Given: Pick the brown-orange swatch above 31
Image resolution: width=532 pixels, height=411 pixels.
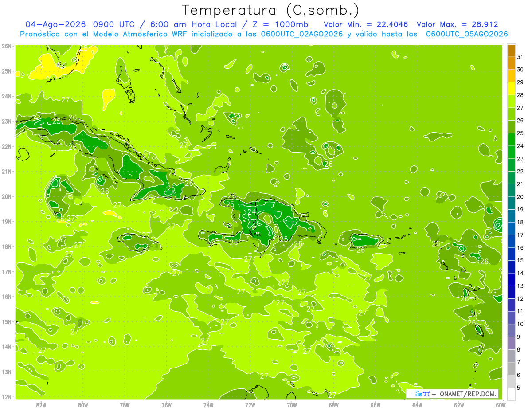Looking at the screenshot, I should [x=511, y=51].
